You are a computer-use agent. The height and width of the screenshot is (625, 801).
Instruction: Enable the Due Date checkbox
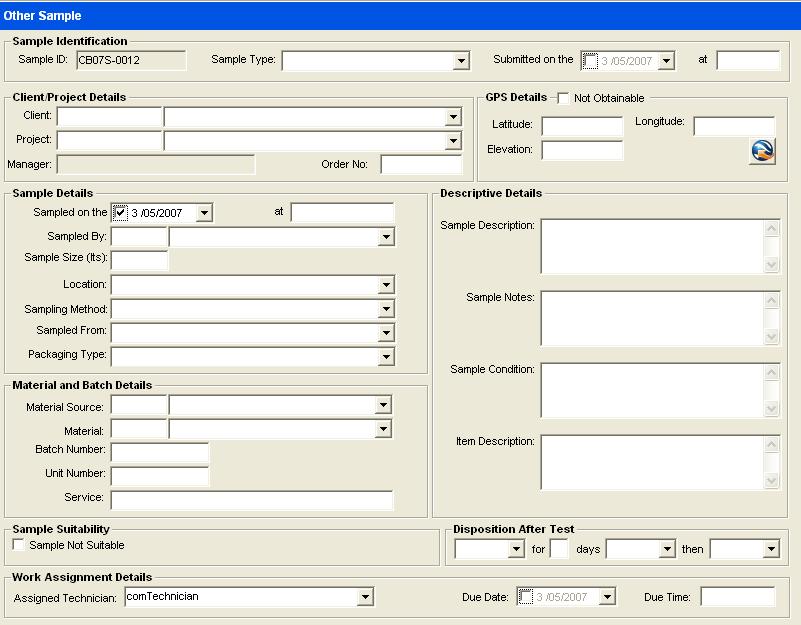[525, 597]
